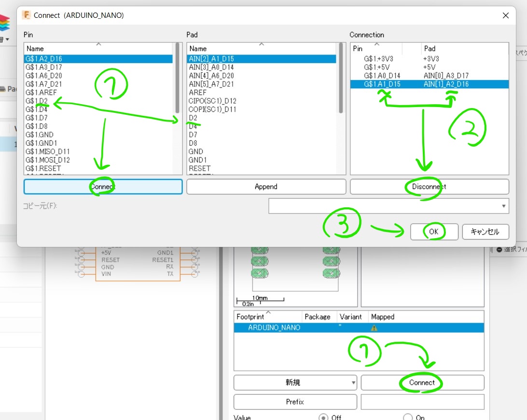
Task: Select pin G$1.GND1
Action: tap(98, 143)
